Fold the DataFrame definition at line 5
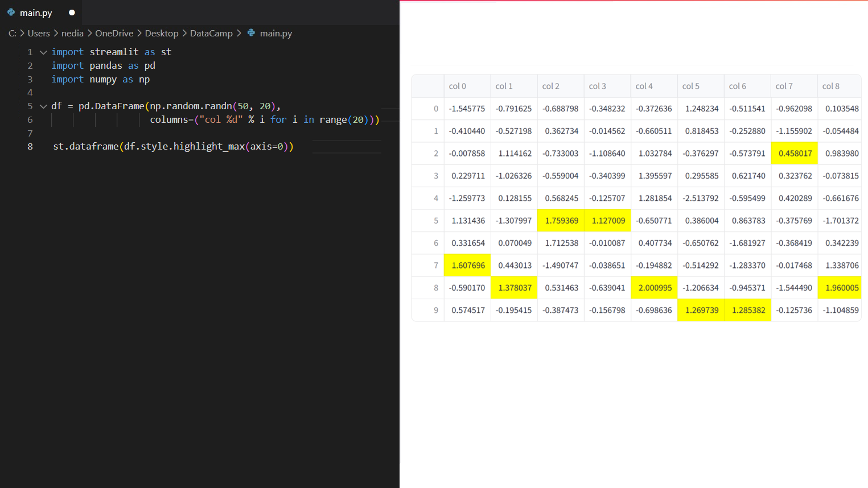868x488 pixels. [x=43, y=106]
